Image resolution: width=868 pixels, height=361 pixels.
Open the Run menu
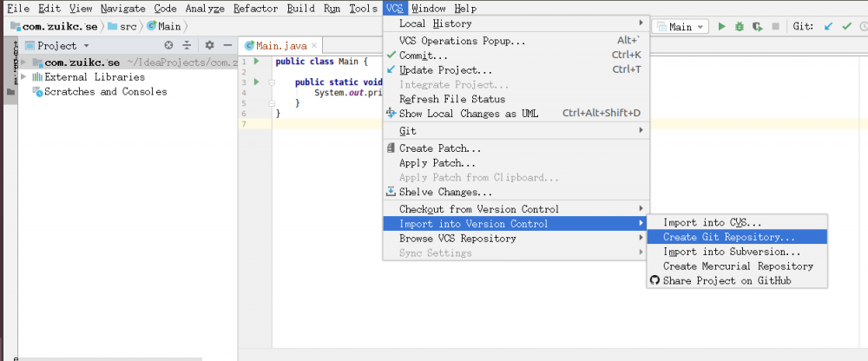[x=332, y=9]
